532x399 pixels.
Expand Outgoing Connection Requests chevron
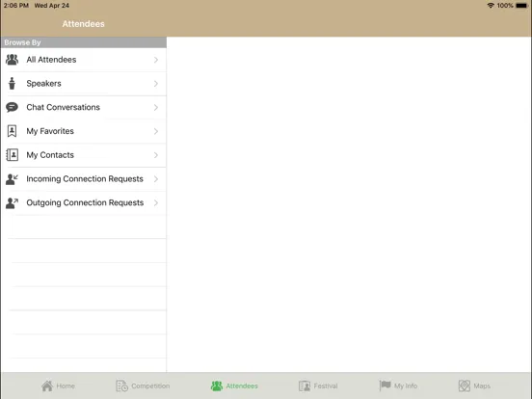coord(156,203)
